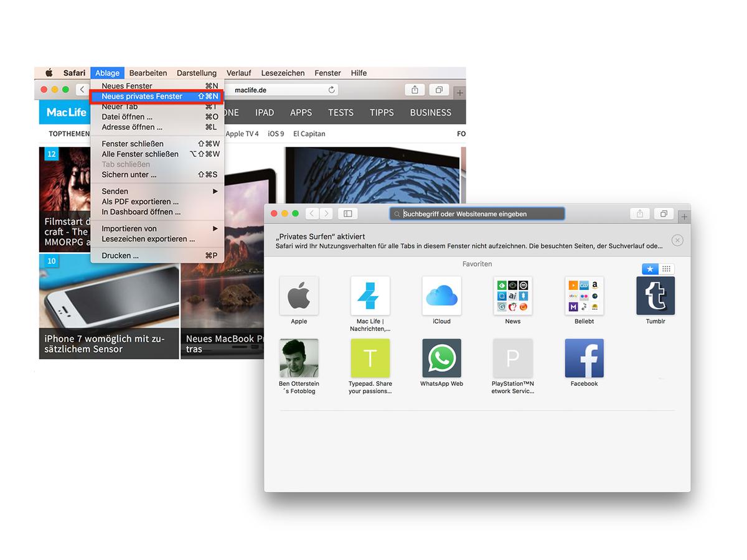
Task: Choose Als PDF exportieren
Action: (157, 202)
